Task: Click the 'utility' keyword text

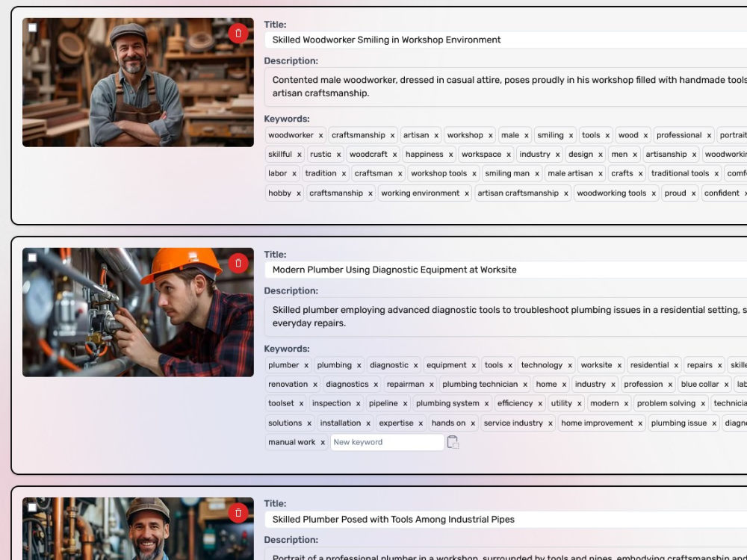Action: 561,403
